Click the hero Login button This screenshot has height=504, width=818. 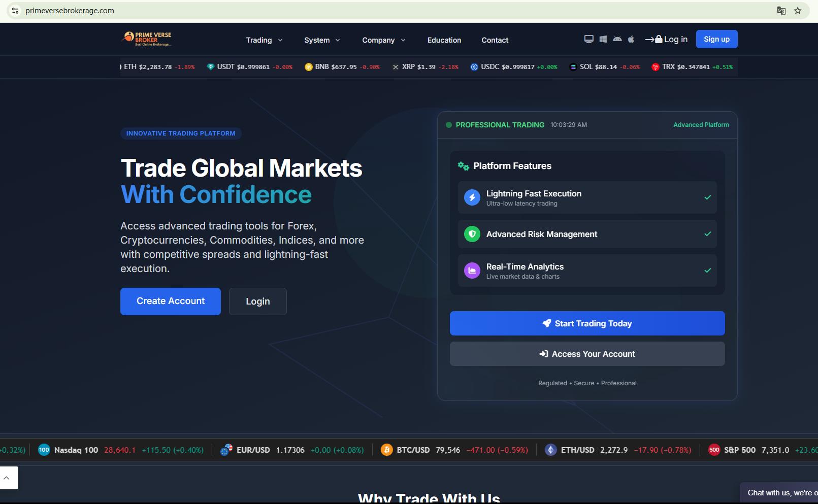click(x=258, y=301)
